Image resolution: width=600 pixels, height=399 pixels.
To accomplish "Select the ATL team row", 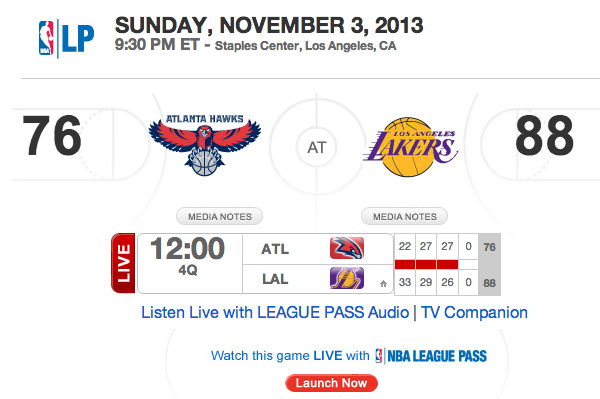I will pyautogui.click(x=318, y=249).
